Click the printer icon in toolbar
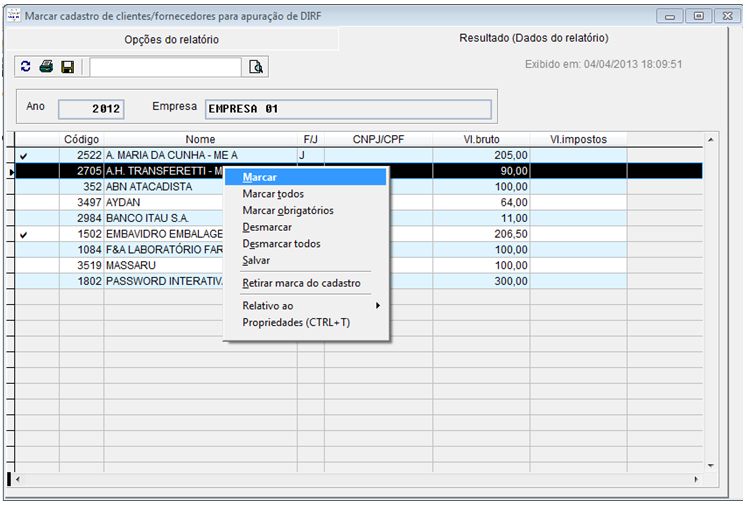 pos(46,67)
